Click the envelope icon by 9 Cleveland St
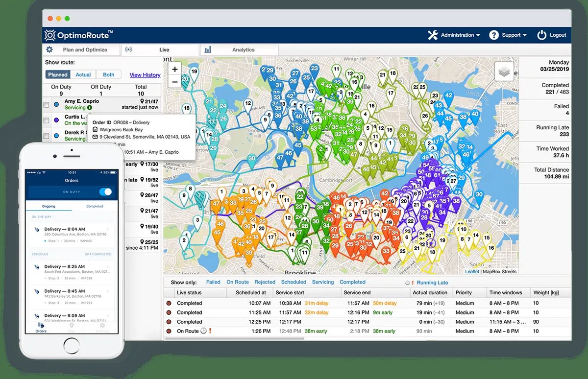588x379 pixels. point(95,137)
